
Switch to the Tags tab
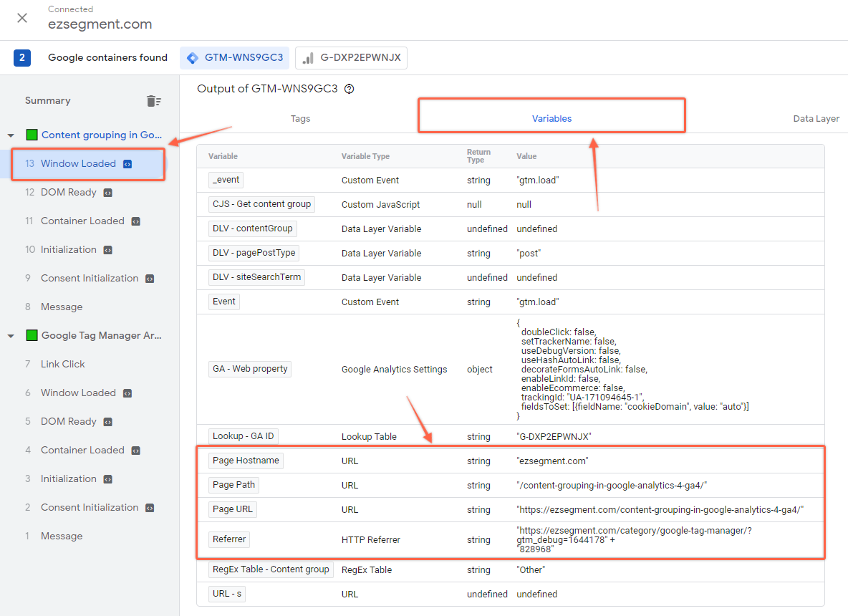[300, 118]
